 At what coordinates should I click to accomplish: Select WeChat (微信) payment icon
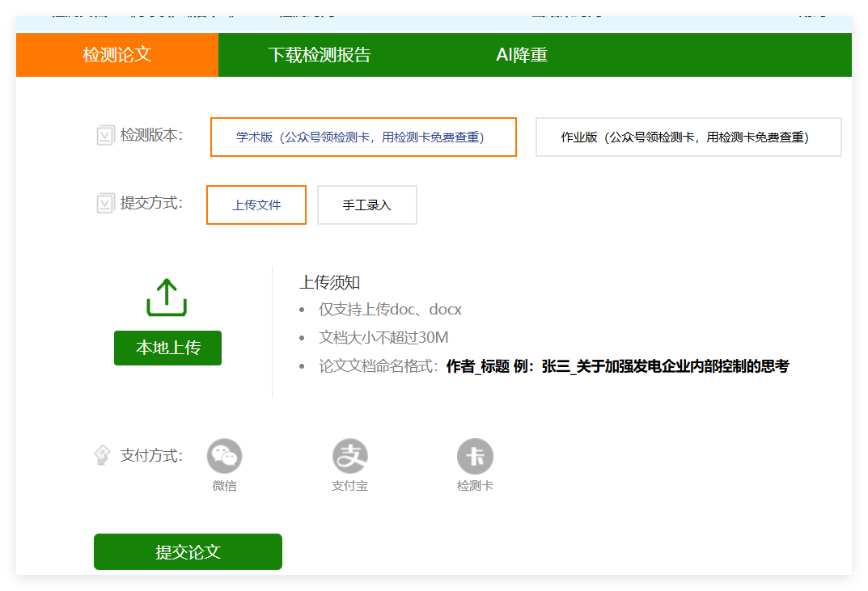click(224, 456)
